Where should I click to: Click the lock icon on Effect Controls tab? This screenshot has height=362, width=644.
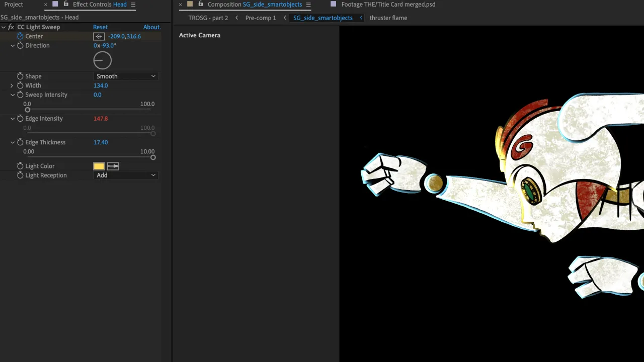coord(65,4)
